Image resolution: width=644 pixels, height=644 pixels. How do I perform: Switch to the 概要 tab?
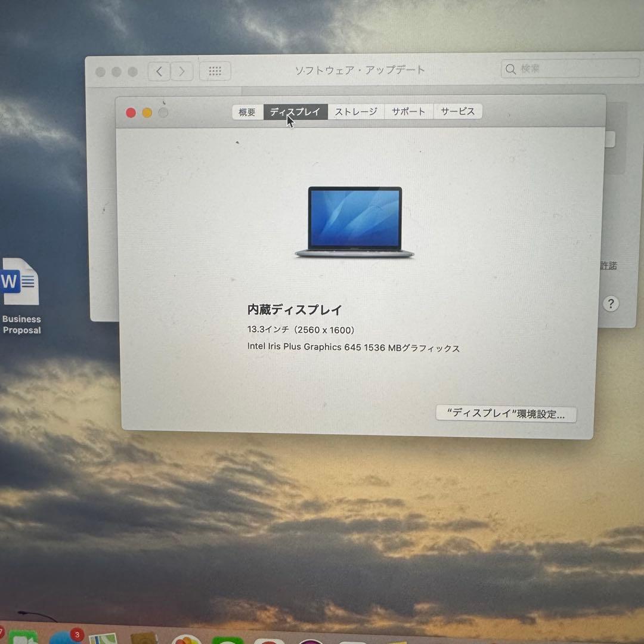(247, 112)
